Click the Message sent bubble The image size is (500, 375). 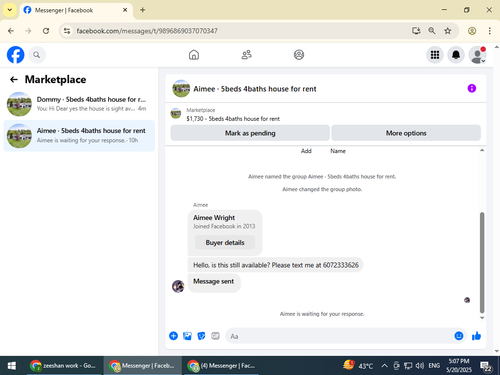[x=214, y=282]
